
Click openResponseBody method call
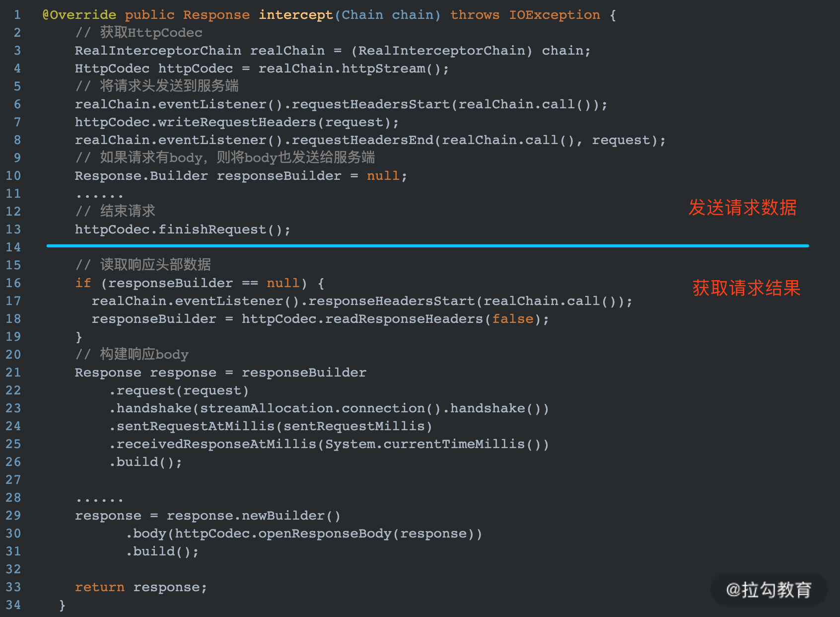[x=325, y=534]
